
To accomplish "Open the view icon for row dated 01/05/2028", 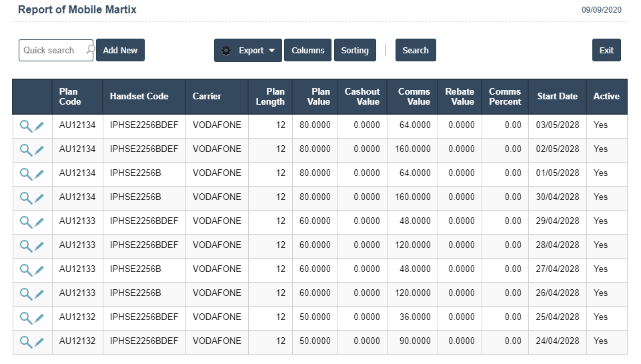I will tap(25, 173).
